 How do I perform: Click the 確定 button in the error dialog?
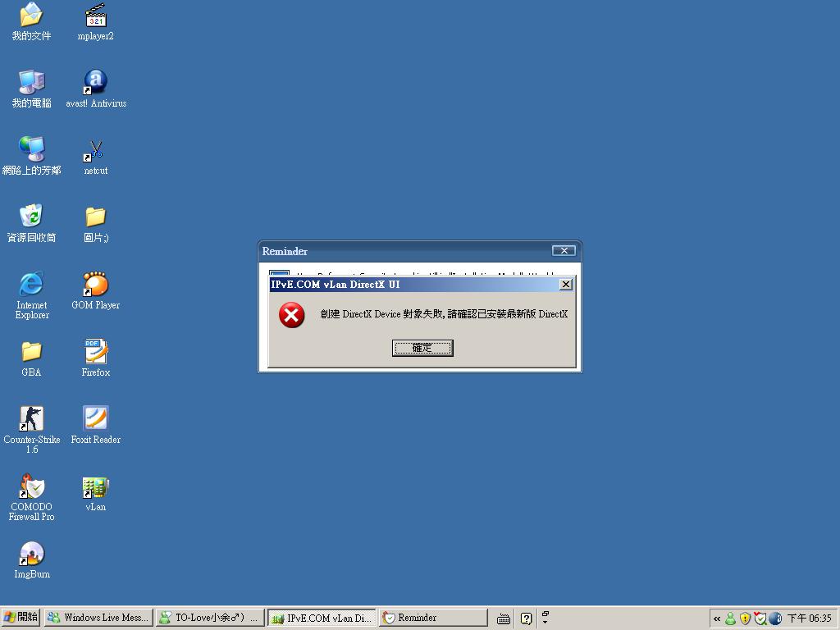point(422,348)
